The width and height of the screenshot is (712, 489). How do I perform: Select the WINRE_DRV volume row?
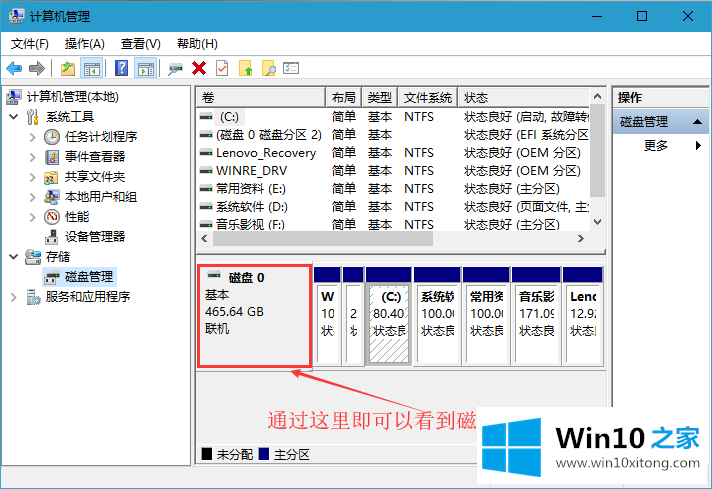tap(393, 171)
